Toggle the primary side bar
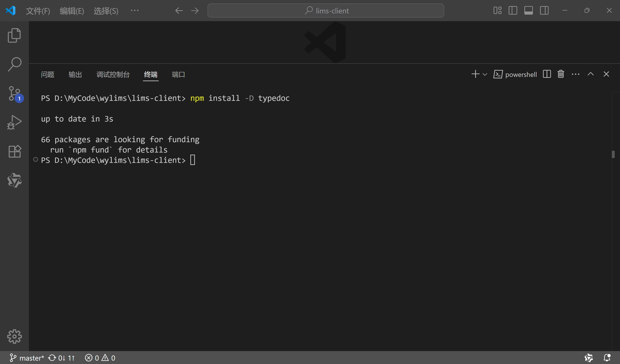 coord(513,10)
